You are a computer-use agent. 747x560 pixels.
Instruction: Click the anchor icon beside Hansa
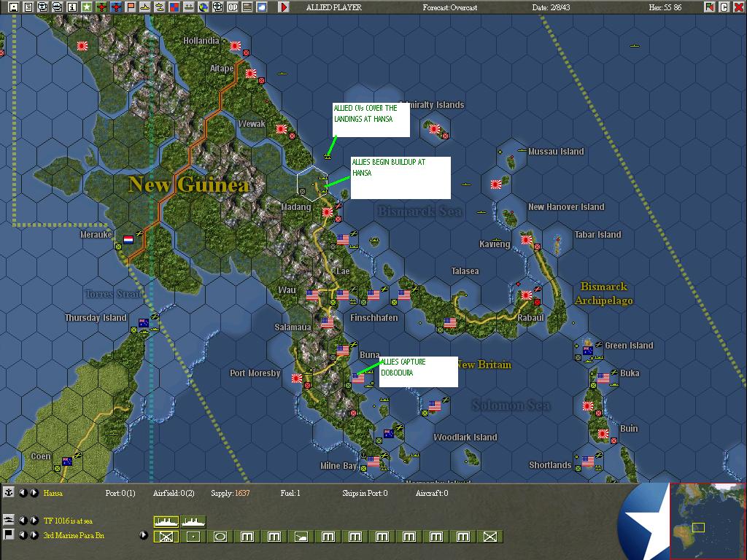coord(9,492)
